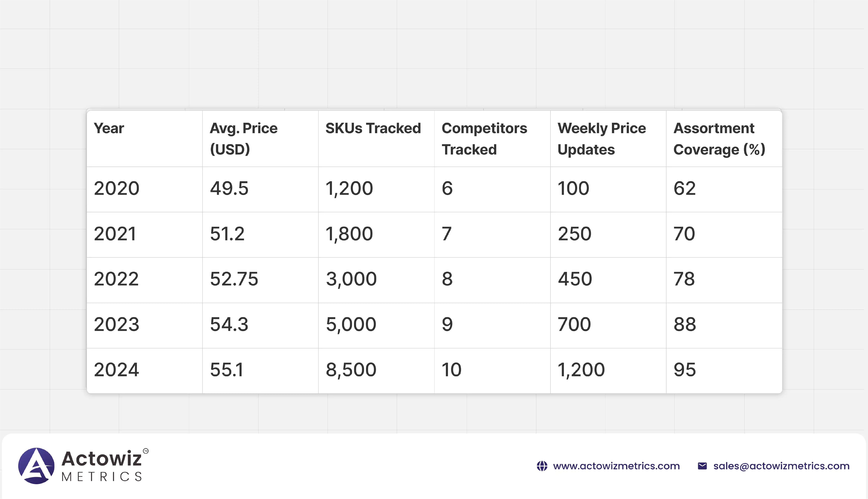Click the sales@actowizmetrics.com email link
The width and height of the screenshot is (868, 499).
tap(781, 466)
